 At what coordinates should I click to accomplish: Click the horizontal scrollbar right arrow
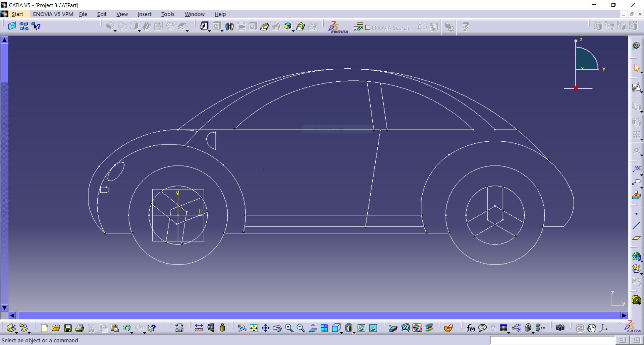click(624, 316)
